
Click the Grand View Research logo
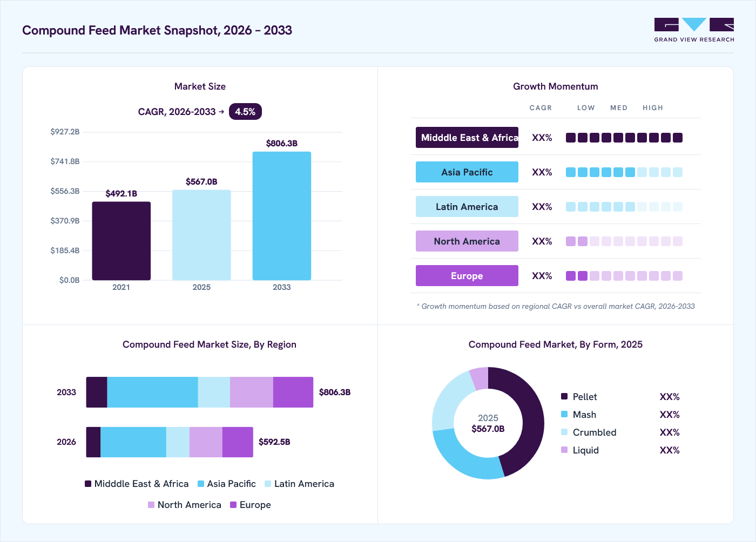point(694,30)
